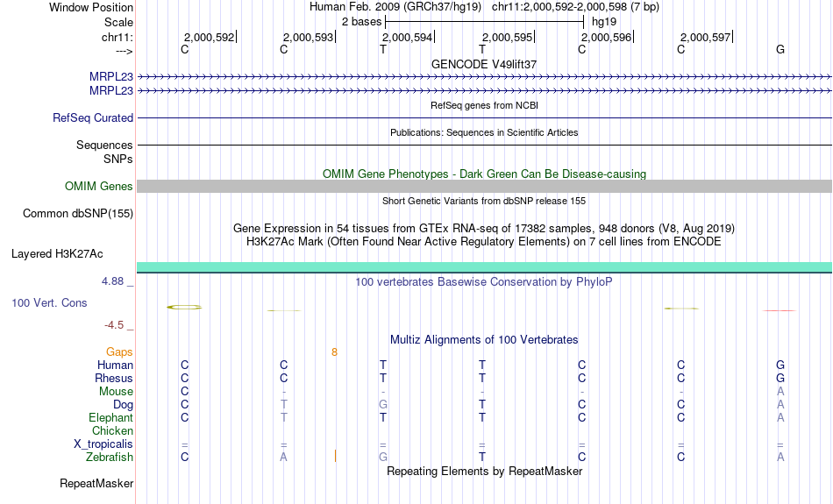The image size is (833, 504).
Task: Open the OMIM Genes track label
Action: (x=99, y=187)
